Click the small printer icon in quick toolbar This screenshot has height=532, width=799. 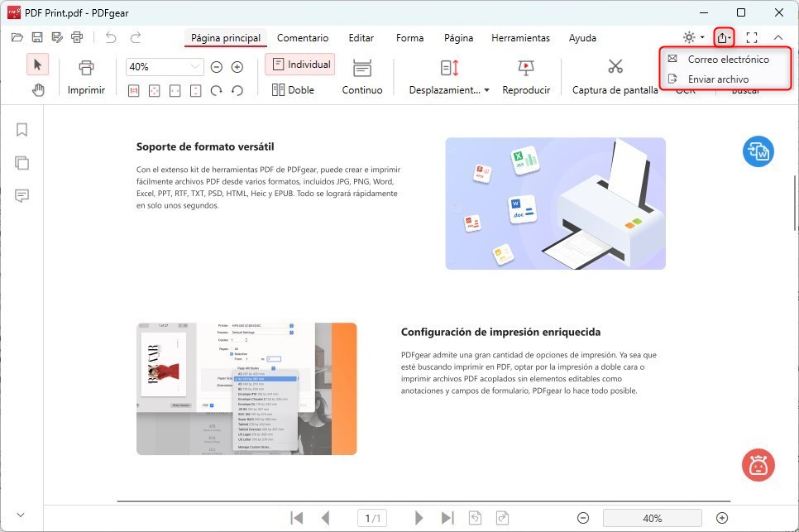[77, 37]
